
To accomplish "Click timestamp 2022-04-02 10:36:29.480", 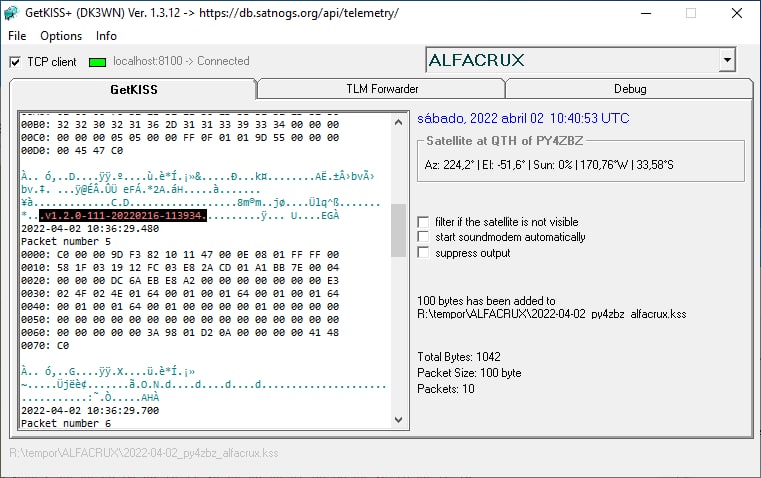I will [x=90, y=229].
